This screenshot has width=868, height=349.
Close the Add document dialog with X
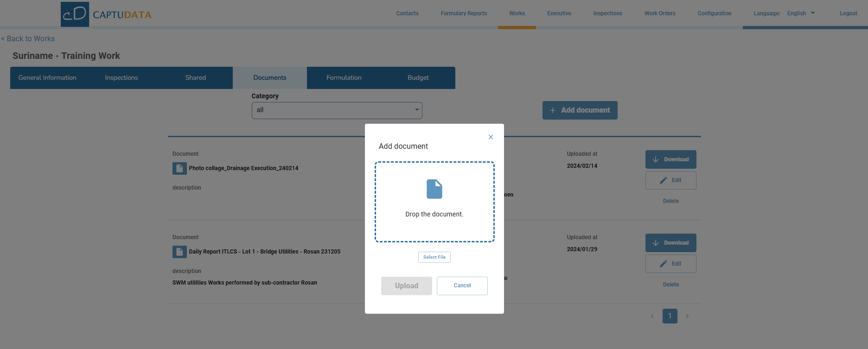click(491, 137)
